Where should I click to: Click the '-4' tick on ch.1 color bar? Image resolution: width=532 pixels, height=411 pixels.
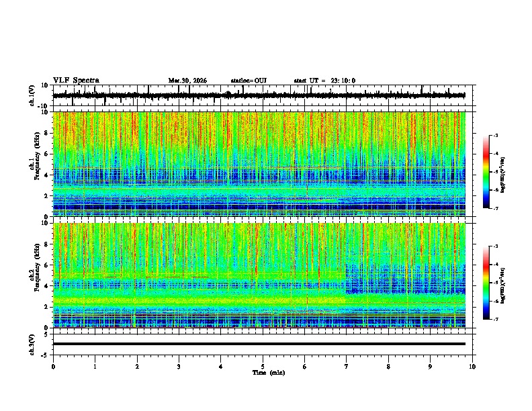click(495, 154)
